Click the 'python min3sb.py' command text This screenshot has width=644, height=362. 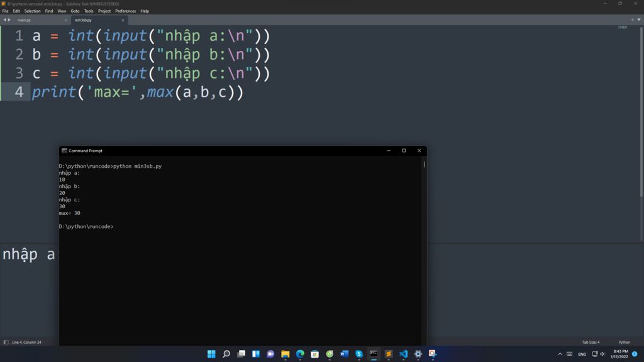click(137, 166)
